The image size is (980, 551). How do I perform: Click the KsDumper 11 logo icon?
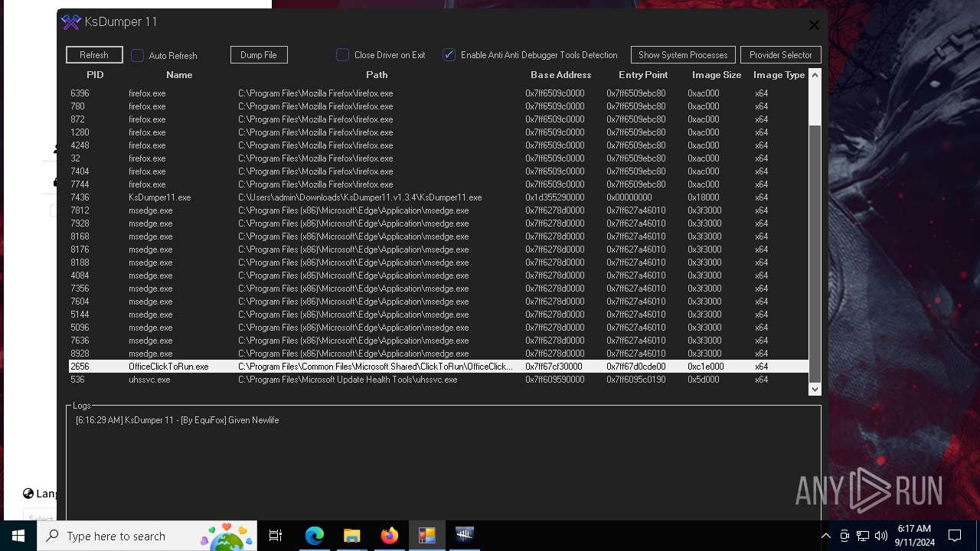point(71,22)
